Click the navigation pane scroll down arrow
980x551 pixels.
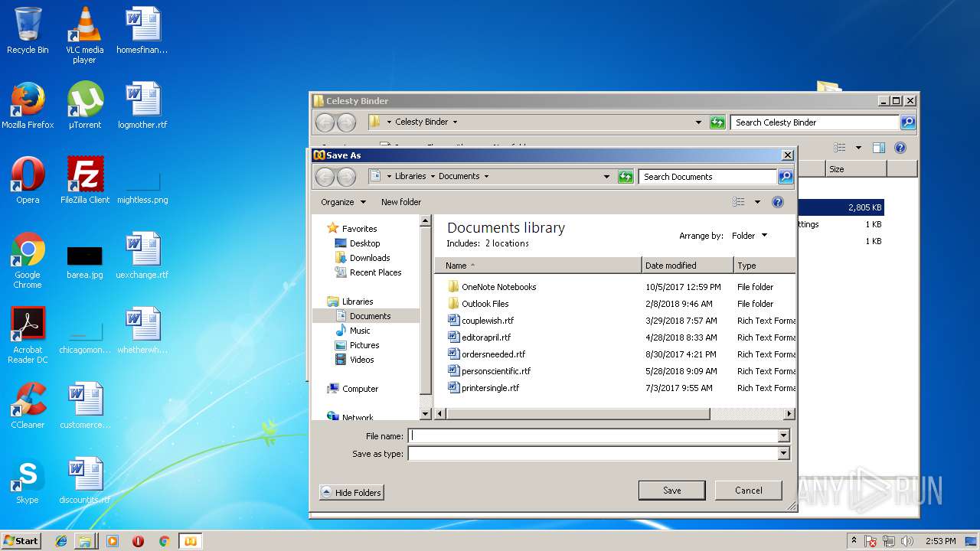426,414
